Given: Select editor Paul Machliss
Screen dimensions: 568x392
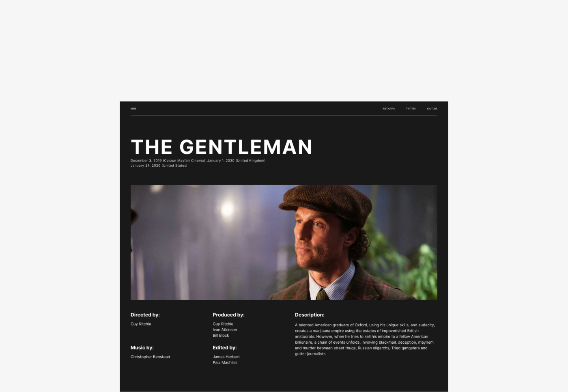Looking at the screenshot, I should tap(225, 362).
